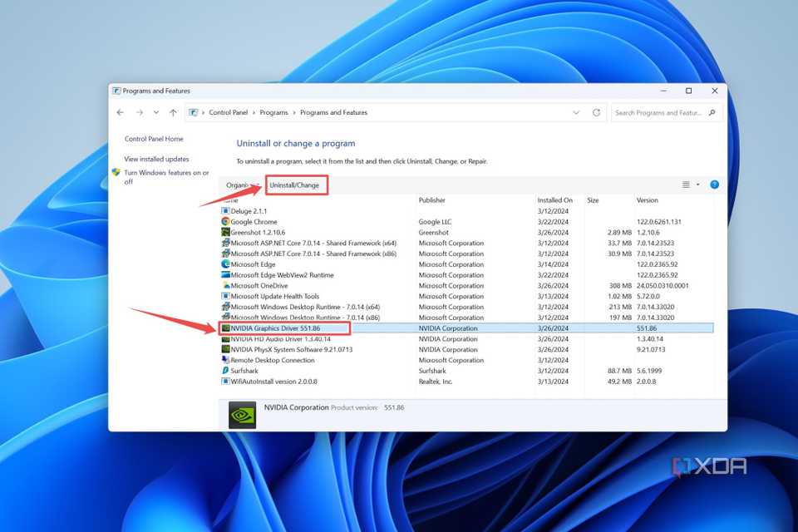
Task: Sort the list by the Installed On column
Action: point(553,199)
